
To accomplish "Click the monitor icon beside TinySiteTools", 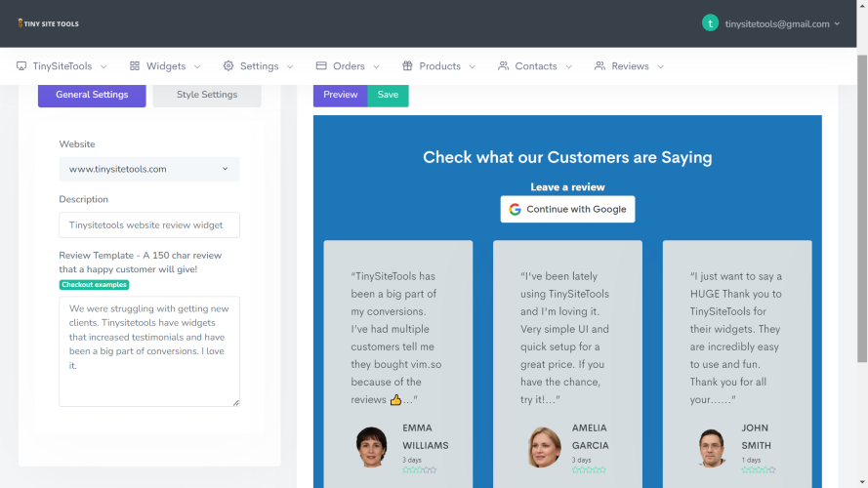I will 21,65.
